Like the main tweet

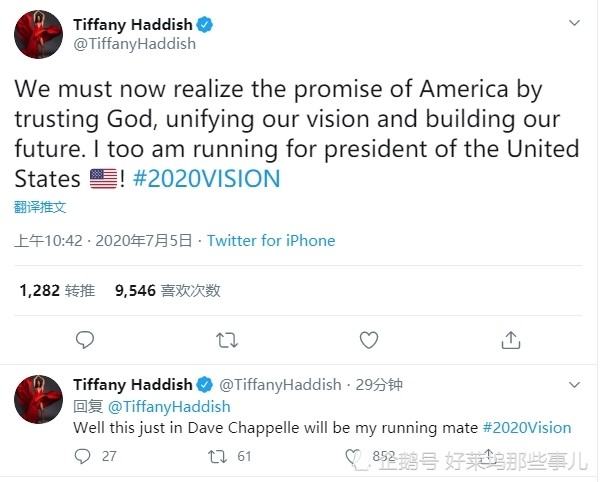pyautogui.click(x=368, y=340)
